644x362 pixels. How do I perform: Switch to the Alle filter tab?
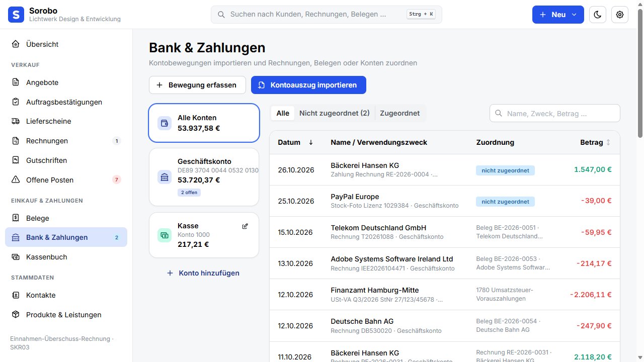coord(283,113)
